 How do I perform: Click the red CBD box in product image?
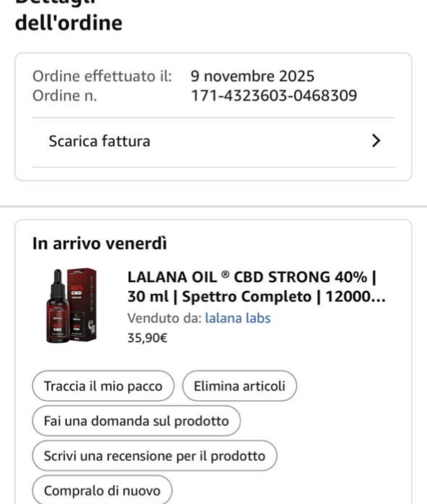click(x=82, y=304)
